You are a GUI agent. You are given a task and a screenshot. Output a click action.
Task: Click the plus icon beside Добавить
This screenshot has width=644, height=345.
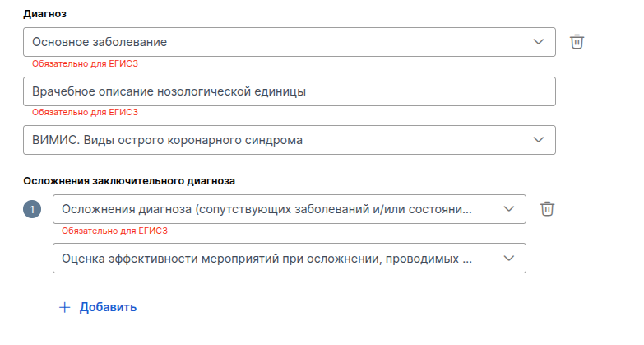point(65,307)
